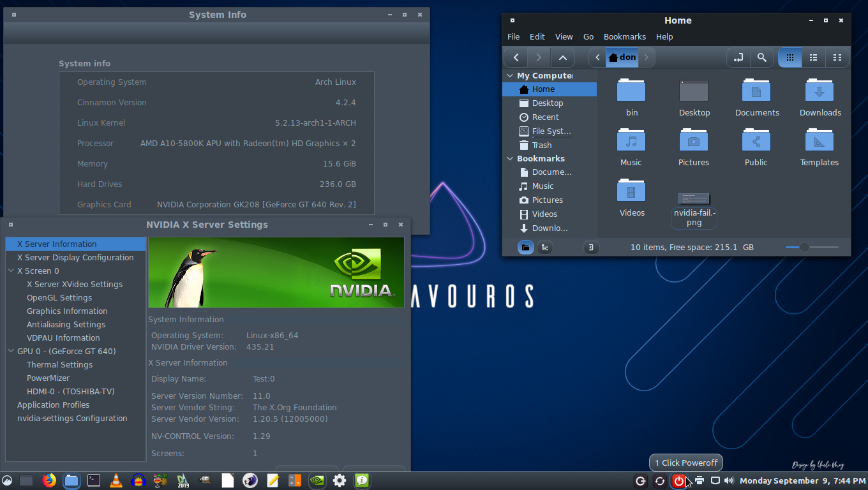Viewport: 868px width, 490px height.
Task: Open the terminal from the panel
Action: [94, 480]
